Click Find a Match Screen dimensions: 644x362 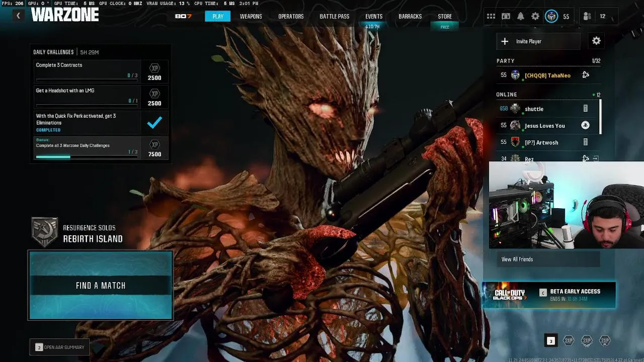point(101,285)
